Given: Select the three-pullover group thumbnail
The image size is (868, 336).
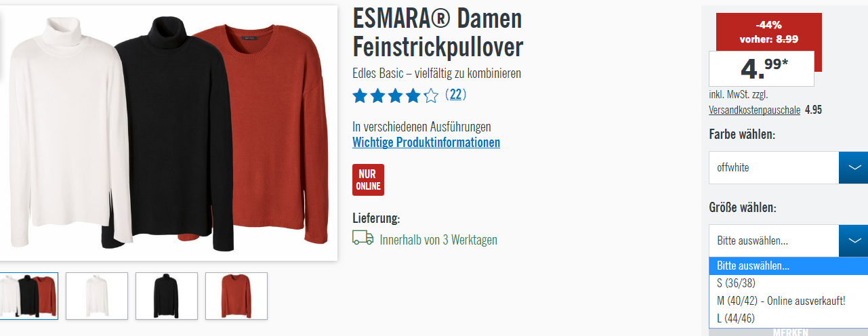Looking at the screenshot, I should (x=27, y=296).
